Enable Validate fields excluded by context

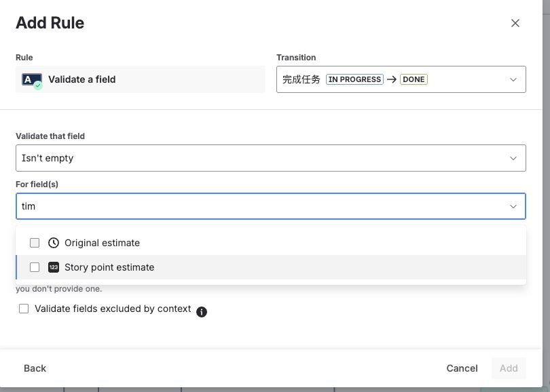(x=24, y=309)
